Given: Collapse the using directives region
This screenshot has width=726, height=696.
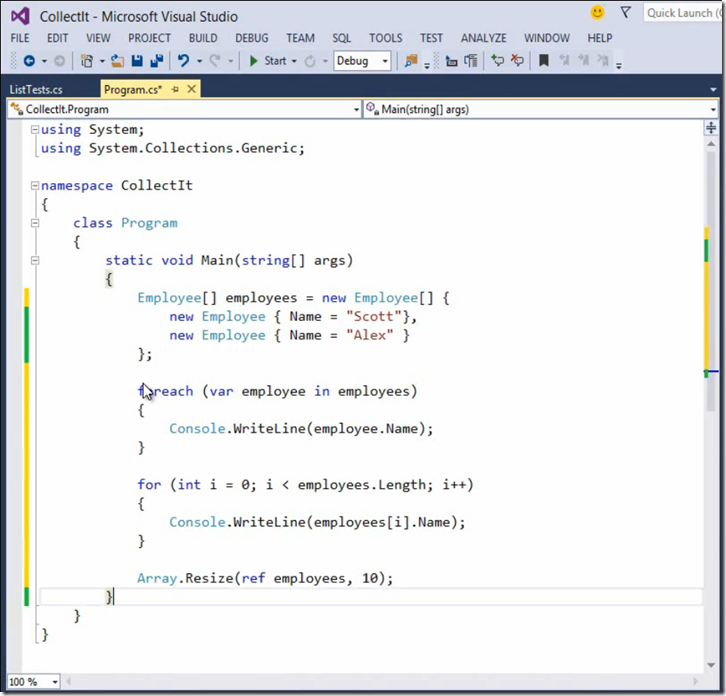Looking at the screenshot, I should (x=35, y=130).
